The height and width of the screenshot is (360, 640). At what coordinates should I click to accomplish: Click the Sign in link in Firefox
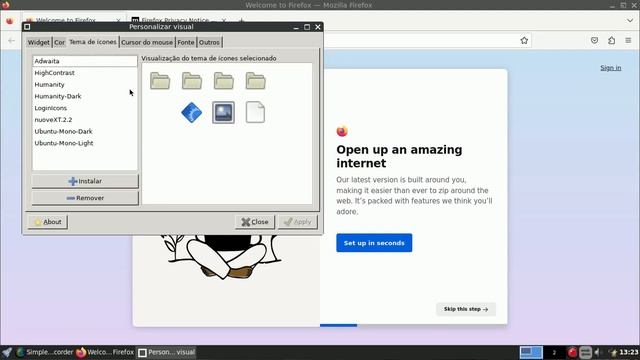pos(611,68)
